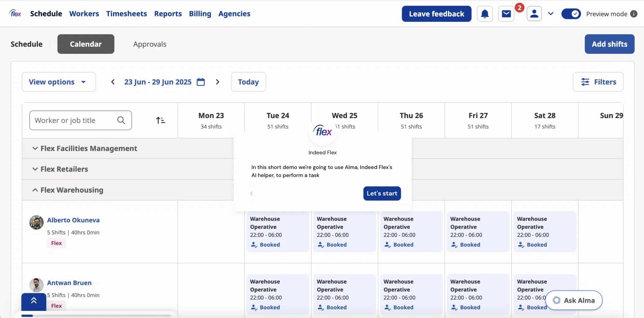This screenshot has height=318, width=644.
Task: Go to previous week arrow
Action: click(113, 82)
